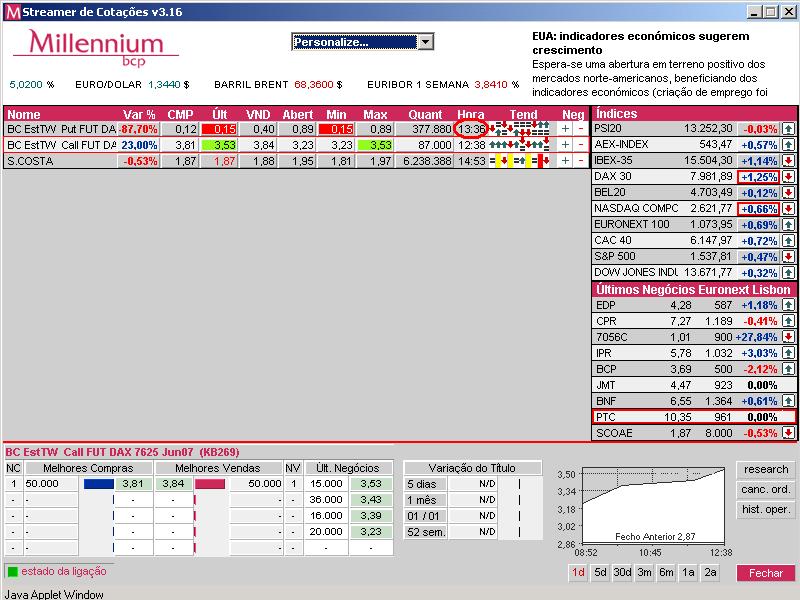
Task: Click the up arrow icon beside BNF
Action: [788, 401]
